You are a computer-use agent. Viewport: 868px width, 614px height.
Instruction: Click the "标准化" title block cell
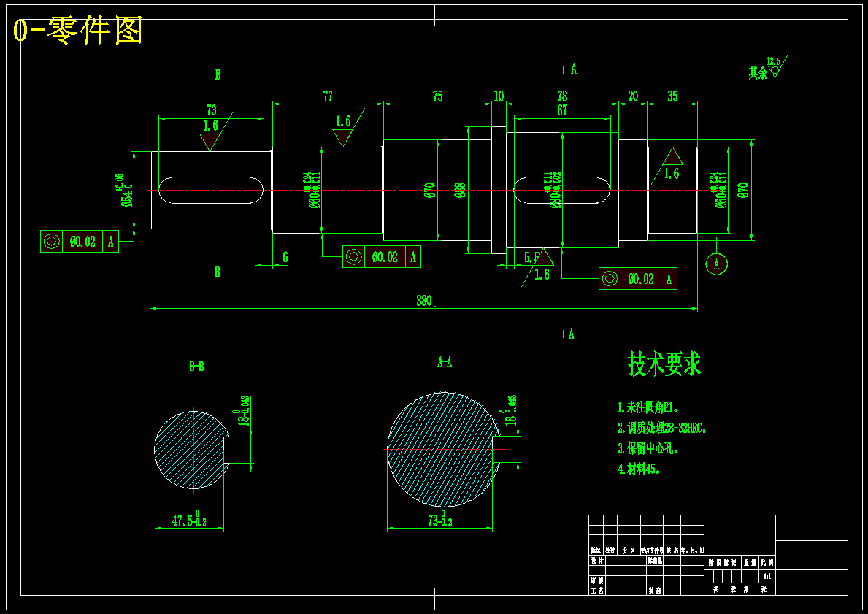(655, 560)
